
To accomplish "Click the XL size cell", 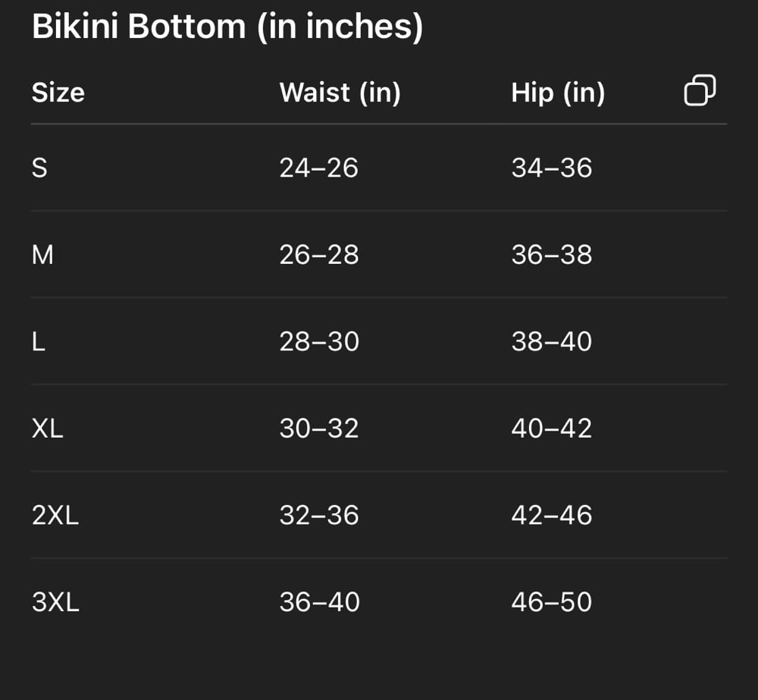I will point(47,429).
